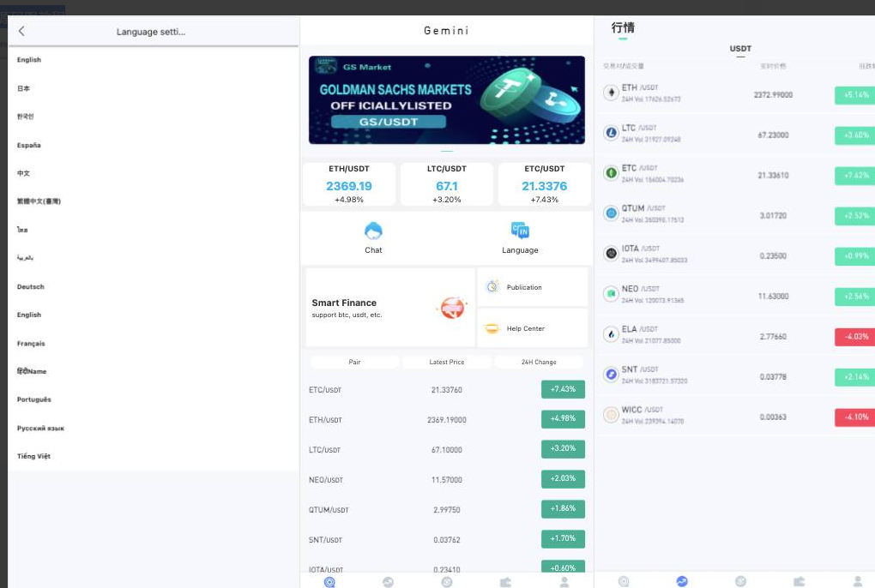Image resolution: width=875 pixels, height=588 pixels.
Task: Sort by the 24H Change column header
Action: 539,362
